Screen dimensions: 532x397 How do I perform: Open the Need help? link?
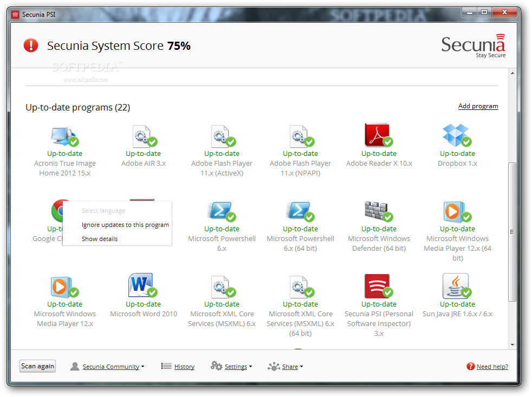tap(492, 367)
